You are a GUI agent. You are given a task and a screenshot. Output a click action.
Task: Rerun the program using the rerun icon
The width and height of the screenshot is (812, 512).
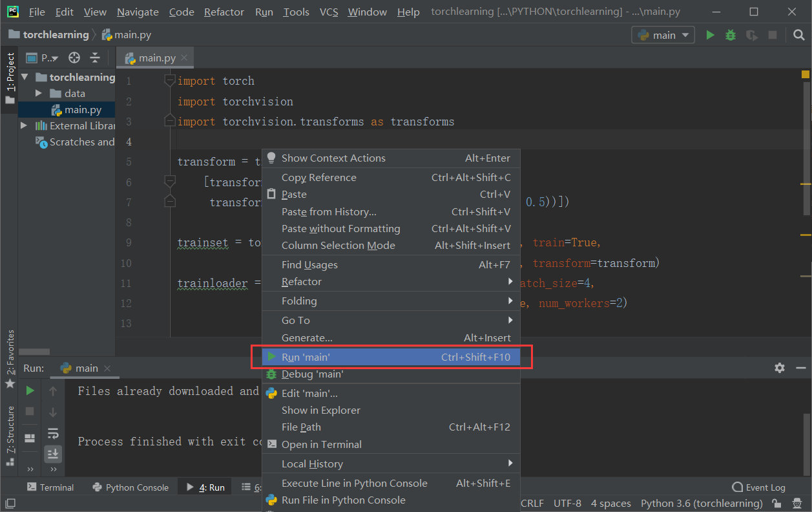29,390
